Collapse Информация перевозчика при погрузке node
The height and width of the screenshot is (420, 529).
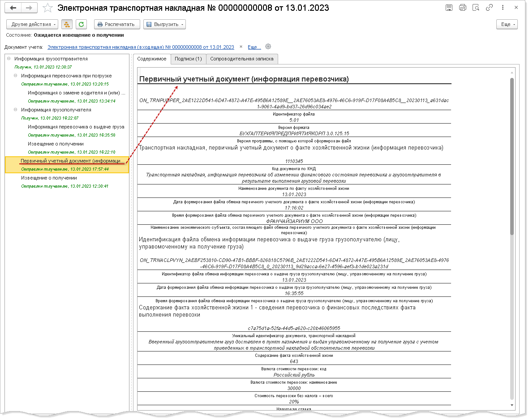click(x=16, y=76)
